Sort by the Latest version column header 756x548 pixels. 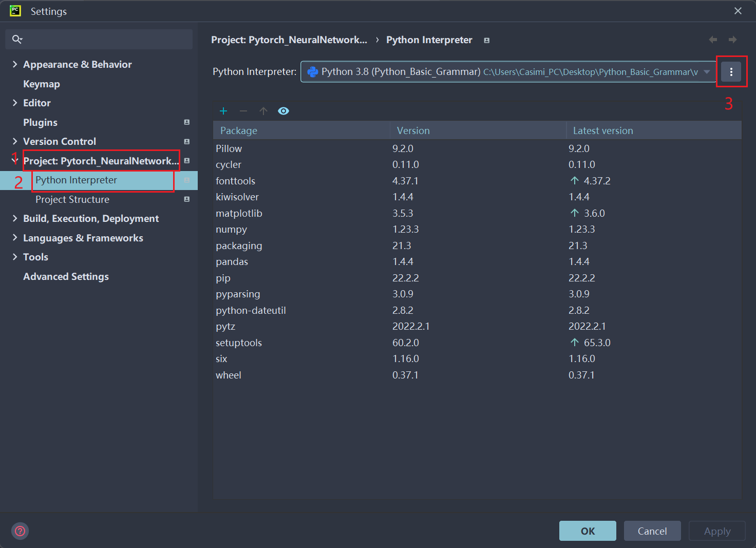(x=654, y=130)
